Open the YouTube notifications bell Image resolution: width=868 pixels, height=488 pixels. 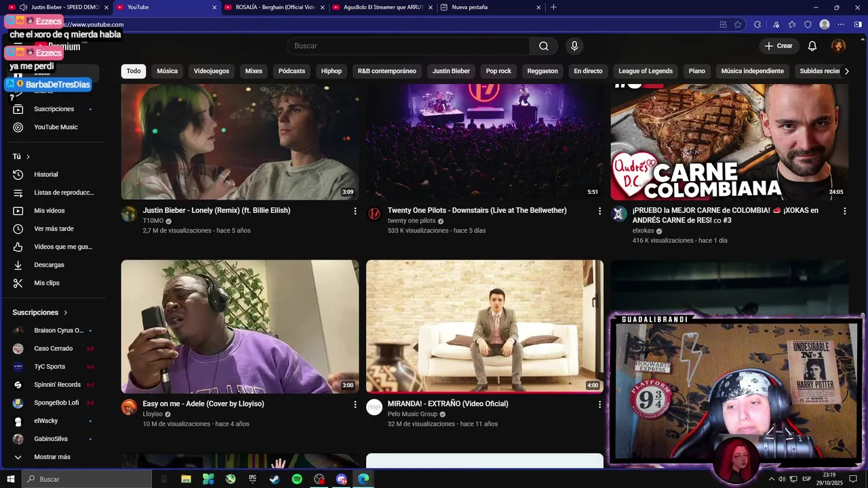tap(812, 46)
